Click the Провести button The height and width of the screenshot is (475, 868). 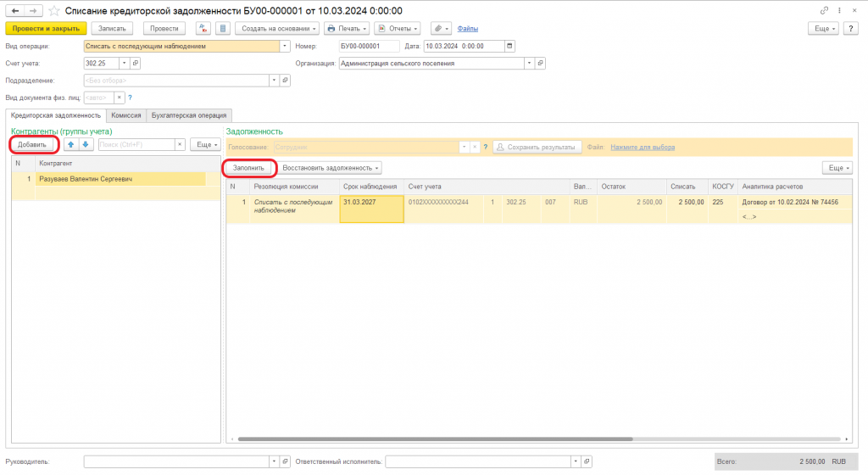click(x=164, y=28)
